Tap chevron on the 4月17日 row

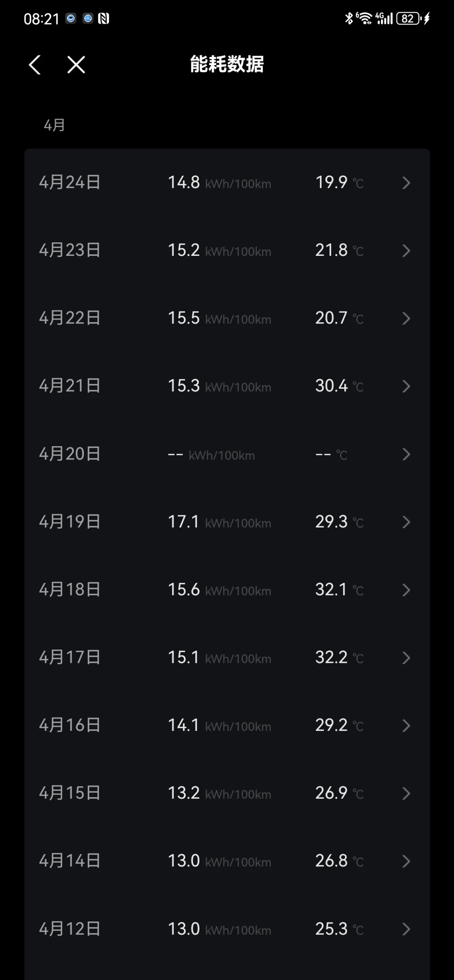click(x=406, y=658)
